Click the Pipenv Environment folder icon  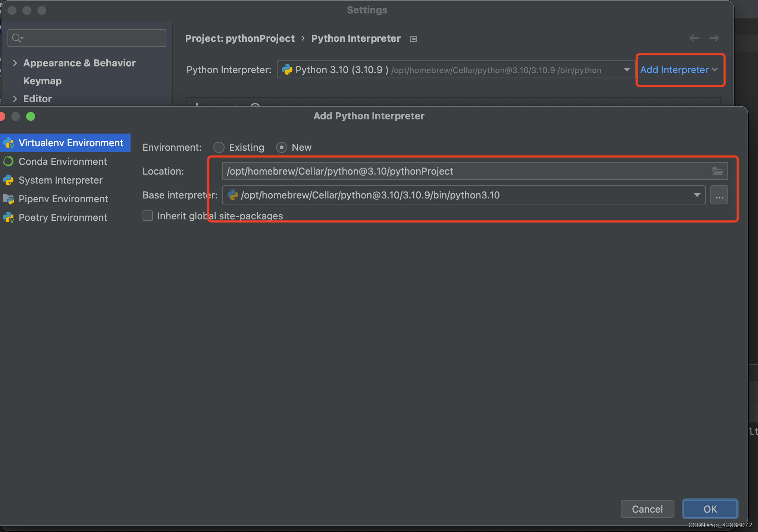pyautogui.click(x=8, y=199)
